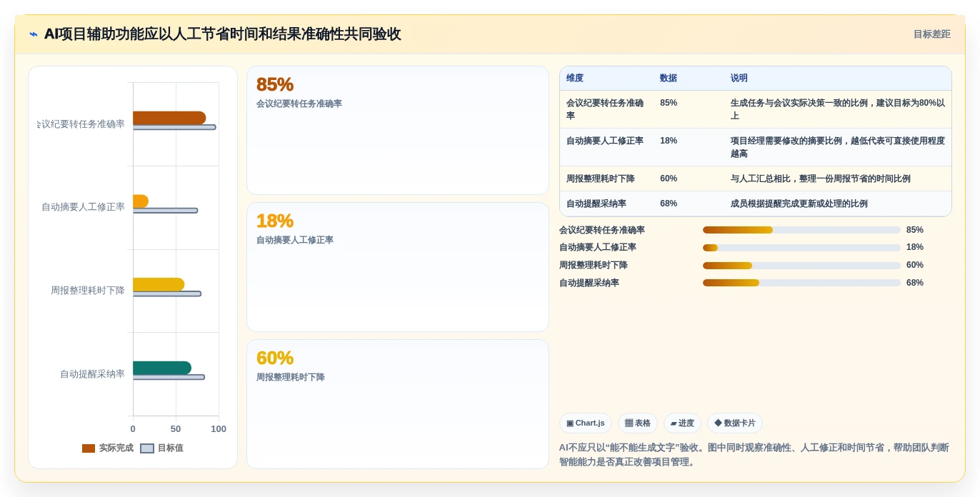Image resolution: width=980 pixels, height=497 pixels.
Task: Click the 85% value in the table
Action: pos(669,103)
